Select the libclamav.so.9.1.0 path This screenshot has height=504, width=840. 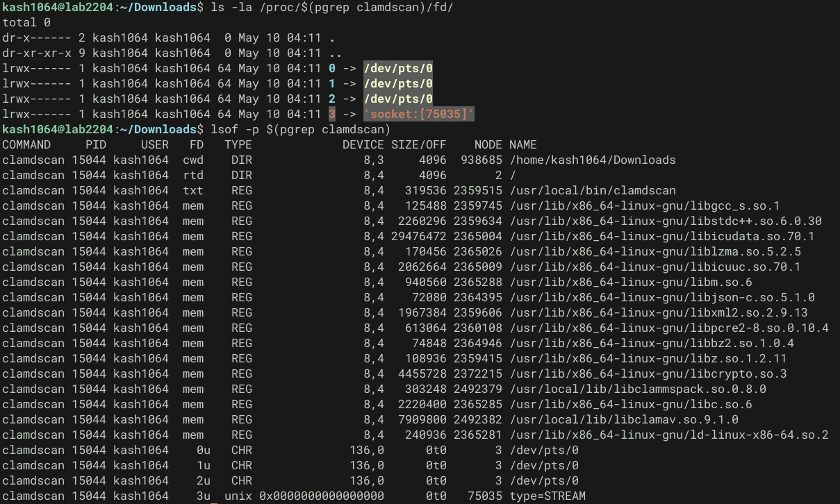click(624, 419)
